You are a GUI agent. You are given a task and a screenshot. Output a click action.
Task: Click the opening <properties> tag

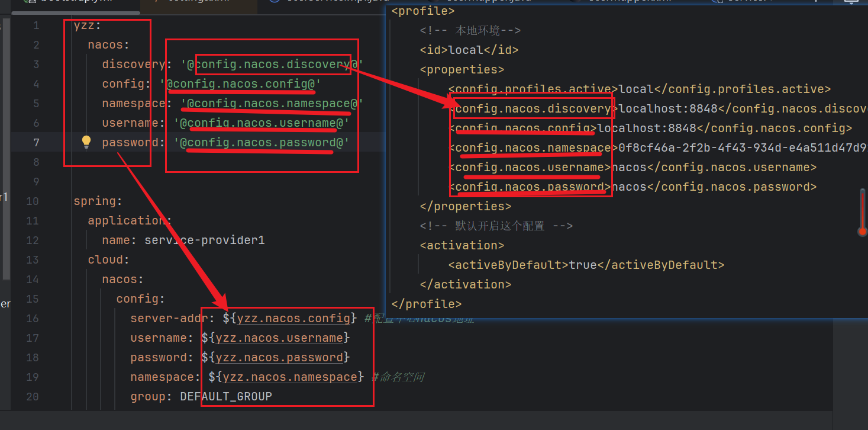[462, 69]
